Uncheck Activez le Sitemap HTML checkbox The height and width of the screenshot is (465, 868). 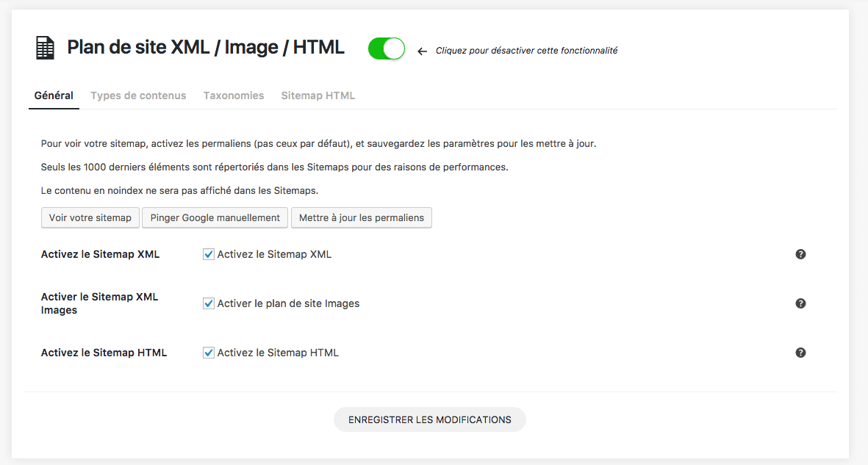pyautogui.click(x=209, y=353)
